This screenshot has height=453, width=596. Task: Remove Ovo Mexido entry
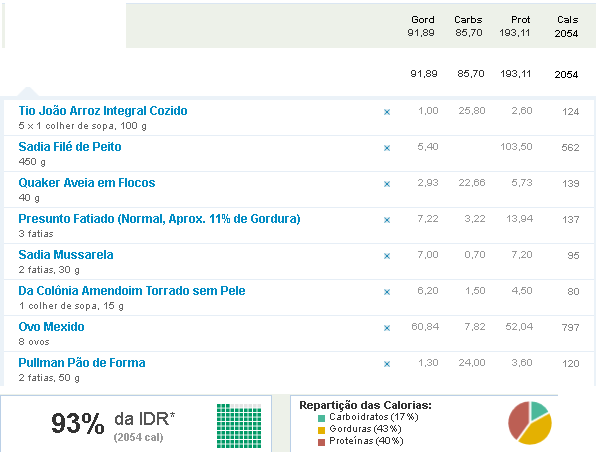pyautogui.click(x=387, y=328)
